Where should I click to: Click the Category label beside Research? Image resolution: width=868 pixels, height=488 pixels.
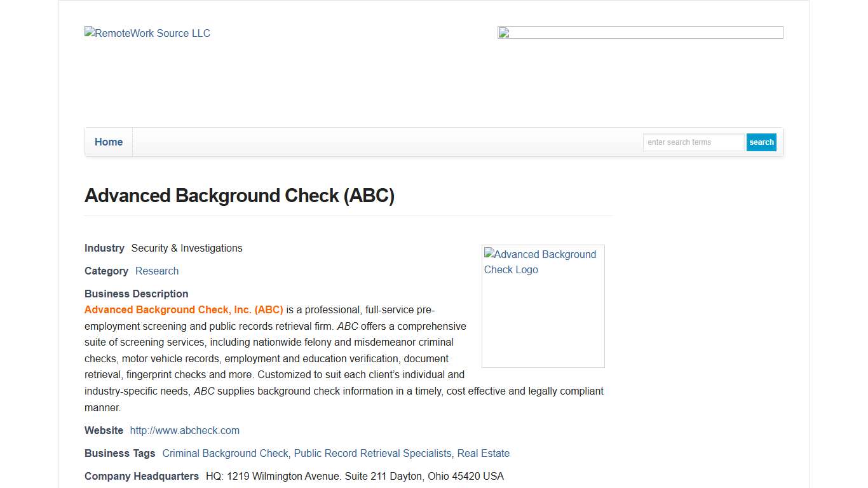[x=106, y=271]
